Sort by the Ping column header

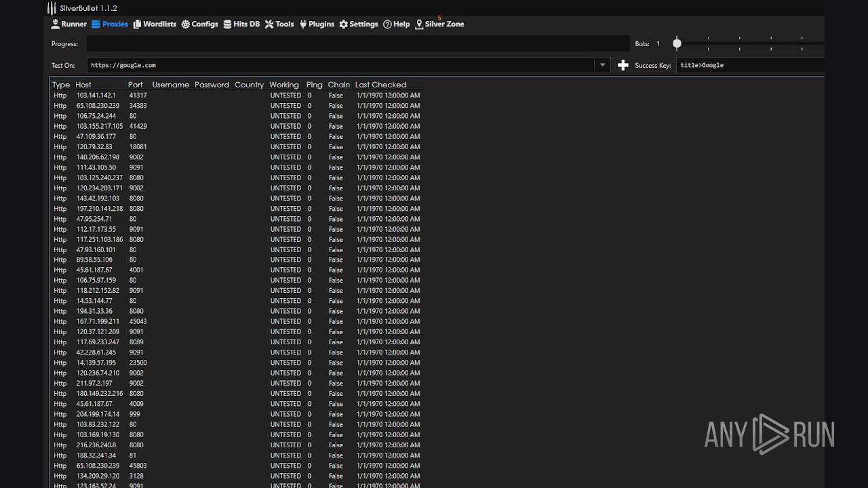pos(314,85)
